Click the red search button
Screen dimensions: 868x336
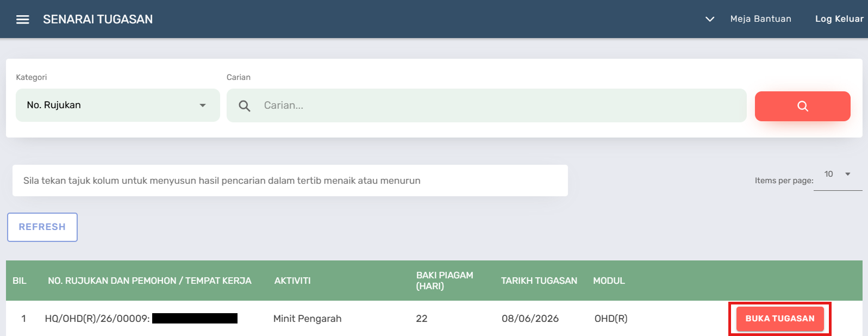802,106
